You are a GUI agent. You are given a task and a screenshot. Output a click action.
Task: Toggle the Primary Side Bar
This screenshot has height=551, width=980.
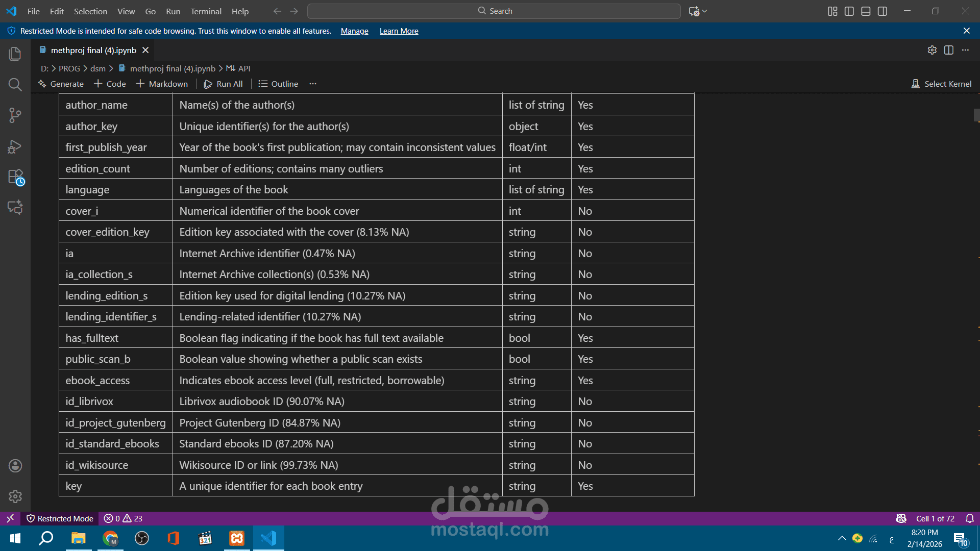tap(849, 11)
